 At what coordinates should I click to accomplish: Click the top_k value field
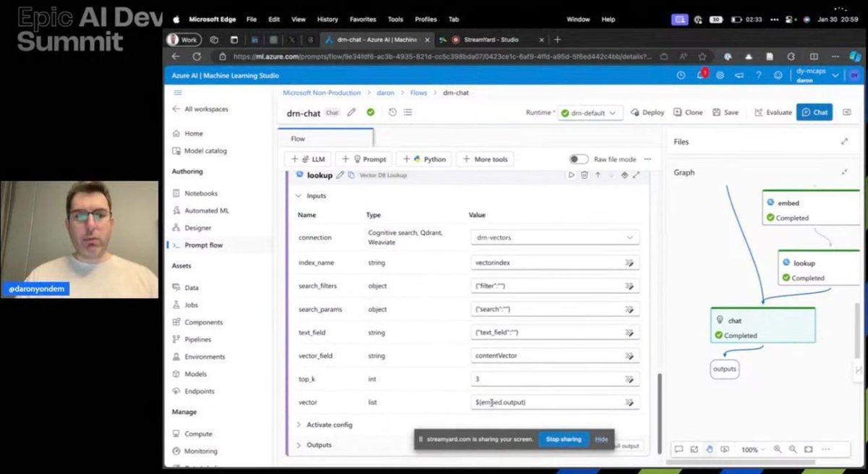click(x=555, y=378)
